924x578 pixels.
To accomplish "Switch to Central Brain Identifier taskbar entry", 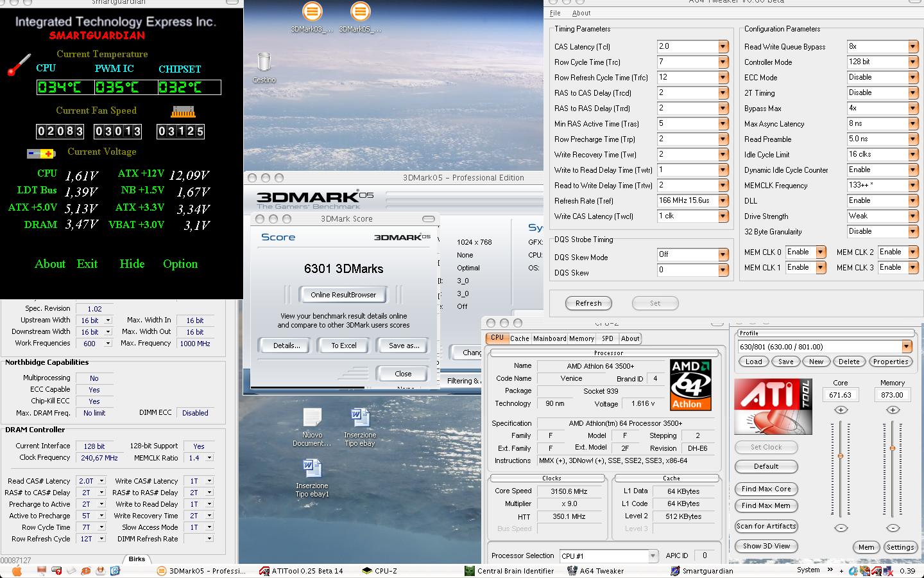I will click(x=509, y=570).
